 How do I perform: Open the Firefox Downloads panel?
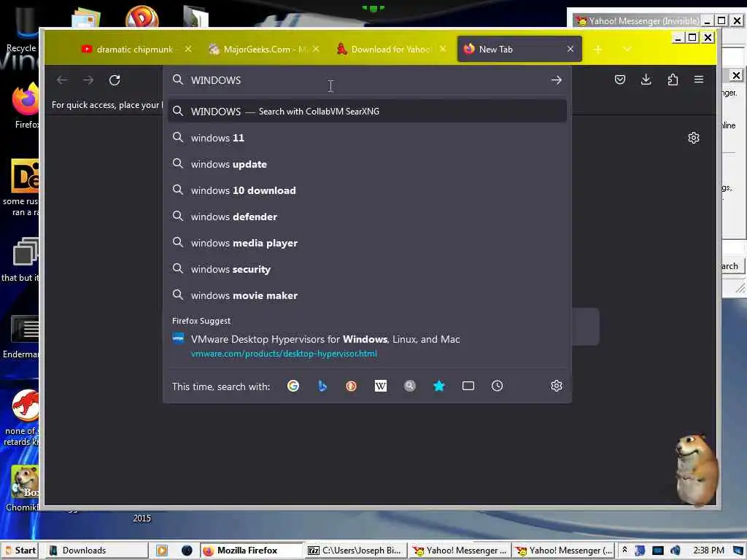(x=646, y=79)
